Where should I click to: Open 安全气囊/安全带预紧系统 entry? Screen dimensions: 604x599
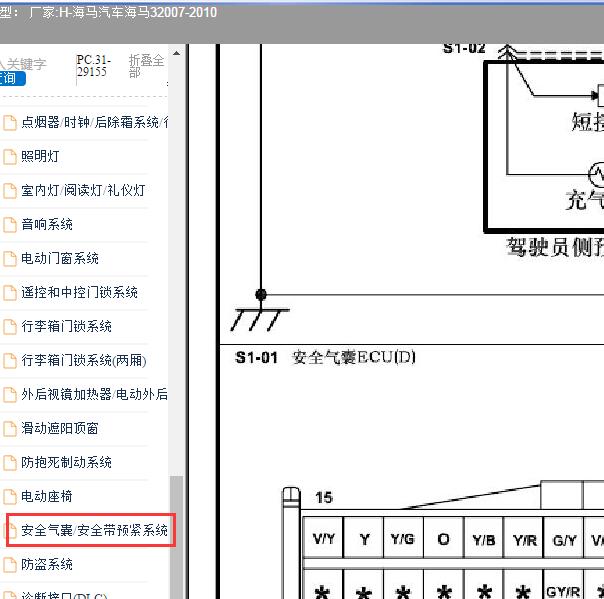(x=94, y=530)
